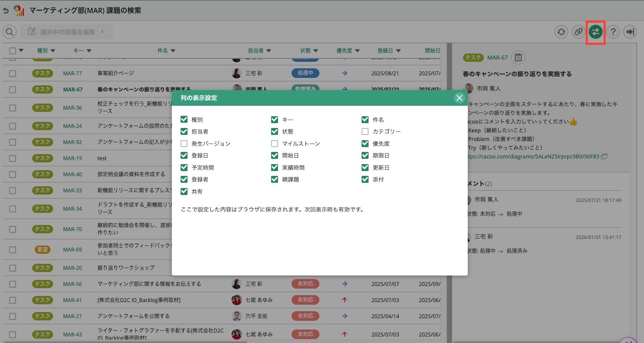The width and height of the screenshot is (644, 343).
Task: Click avatar of 三宅 彩 in MAR-56 row
Action: pos(237,284)
